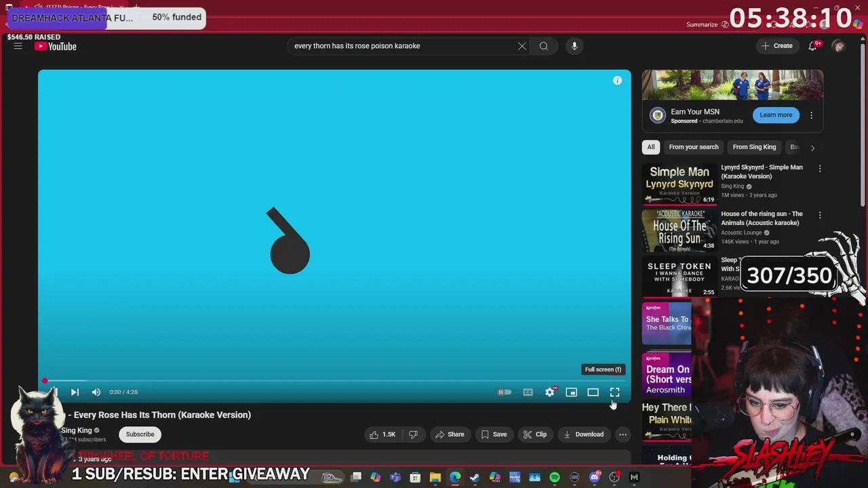
Task: Focus the search field with the karaoke query
Action: 404,46
